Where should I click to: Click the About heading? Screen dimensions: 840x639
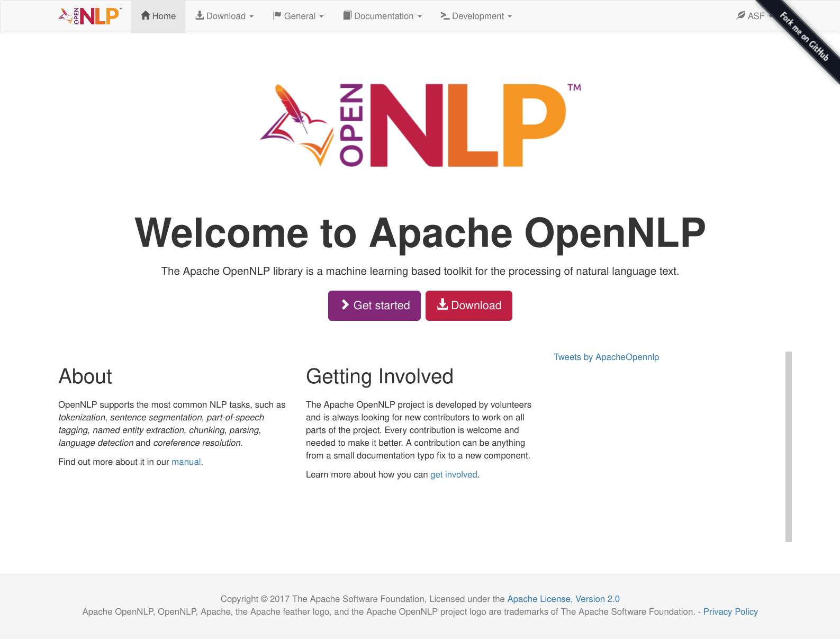click(85, 376)
